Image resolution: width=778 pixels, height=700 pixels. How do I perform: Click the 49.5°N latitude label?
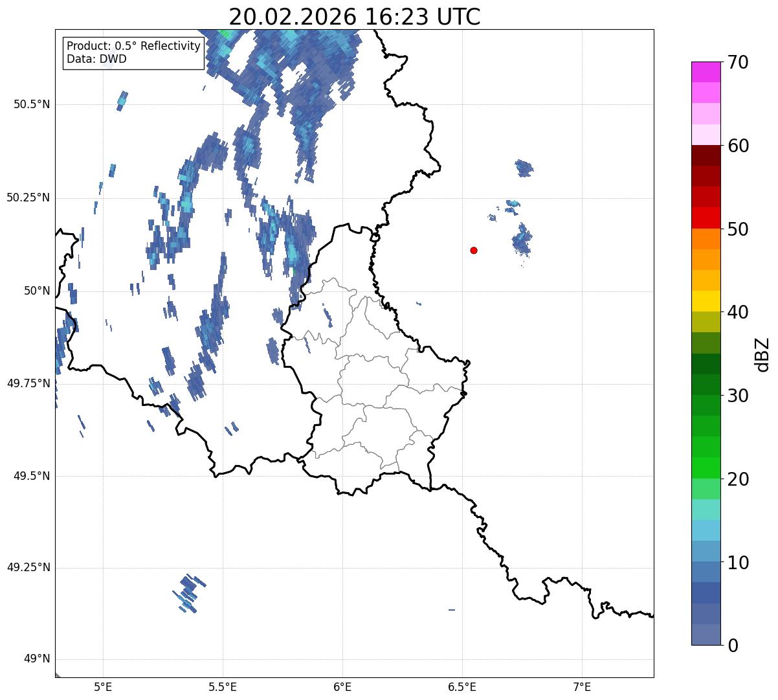tap(32, 476)
